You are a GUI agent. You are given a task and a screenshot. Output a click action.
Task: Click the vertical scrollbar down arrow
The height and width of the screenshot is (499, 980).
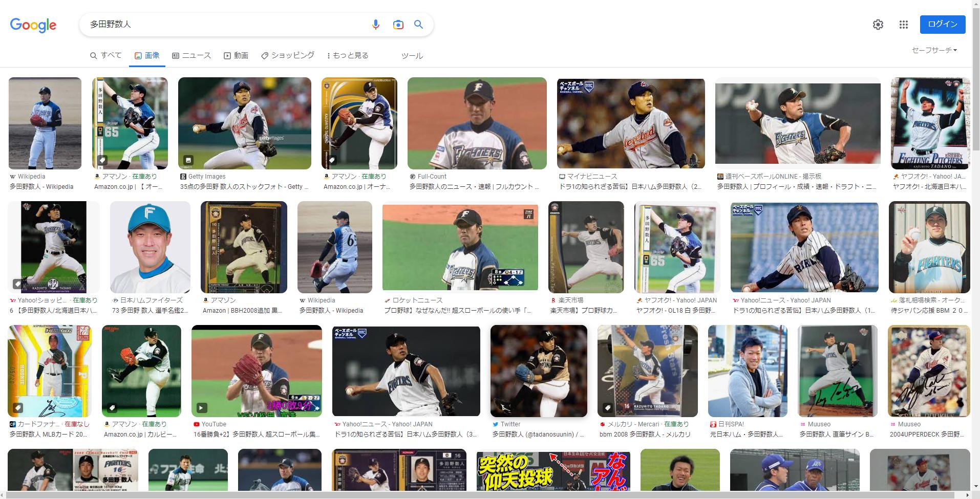[x=976, y=487]
